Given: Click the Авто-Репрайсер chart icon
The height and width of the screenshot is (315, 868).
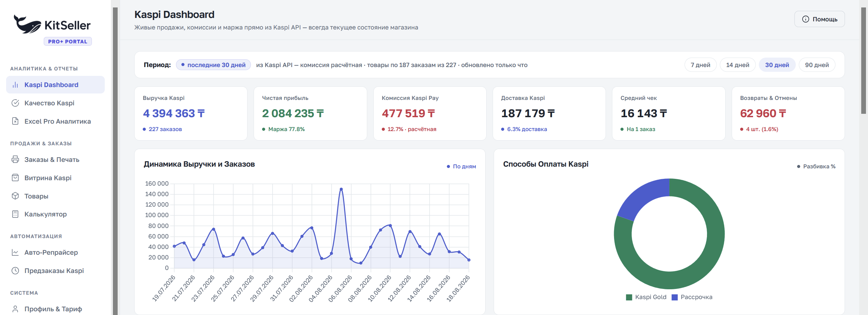Looking at the screenshot, I should 15,252.
